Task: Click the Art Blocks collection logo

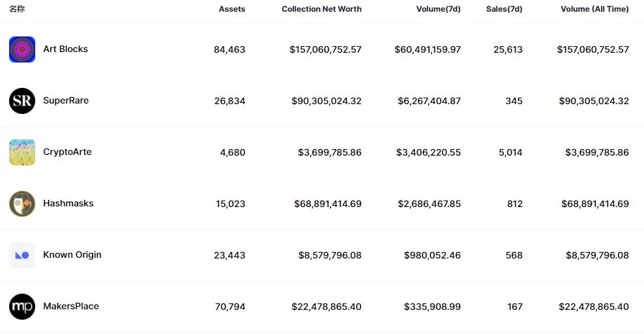Action: pos(22,49)
